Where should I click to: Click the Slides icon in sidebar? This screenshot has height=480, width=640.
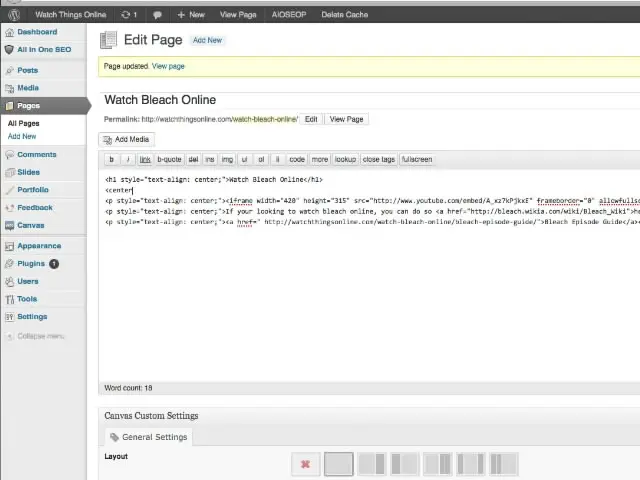pyautogui.click(x=9, y=173)
